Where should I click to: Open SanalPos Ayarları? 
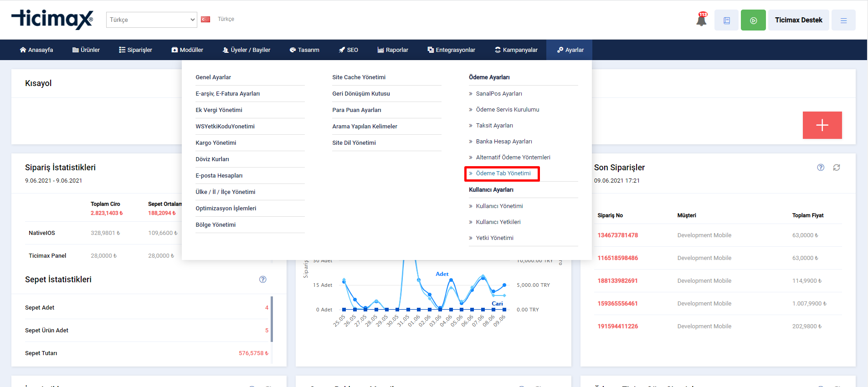(499, 94)
